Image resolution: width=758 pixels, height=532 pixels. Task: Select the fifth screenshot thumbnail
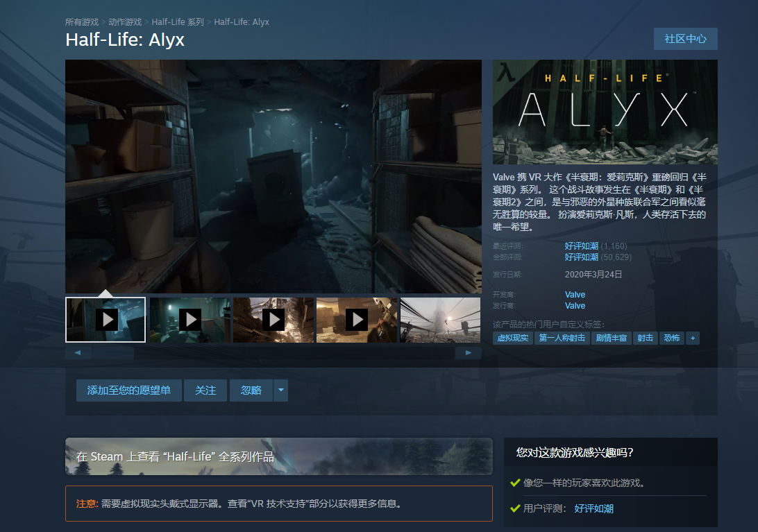(440, 320)
